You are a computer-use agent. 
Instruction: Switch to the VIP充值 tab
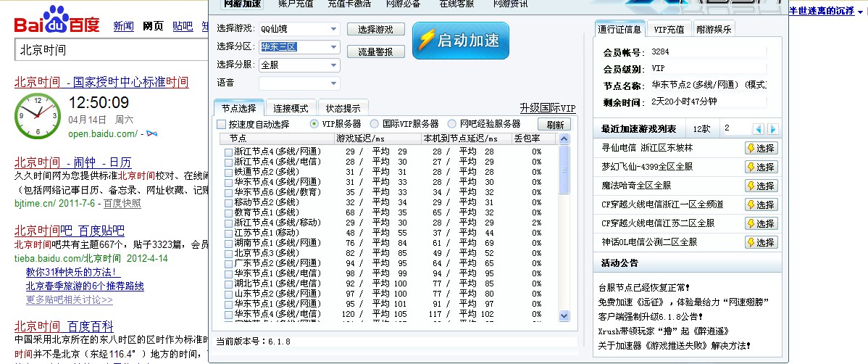pos(669,30)
